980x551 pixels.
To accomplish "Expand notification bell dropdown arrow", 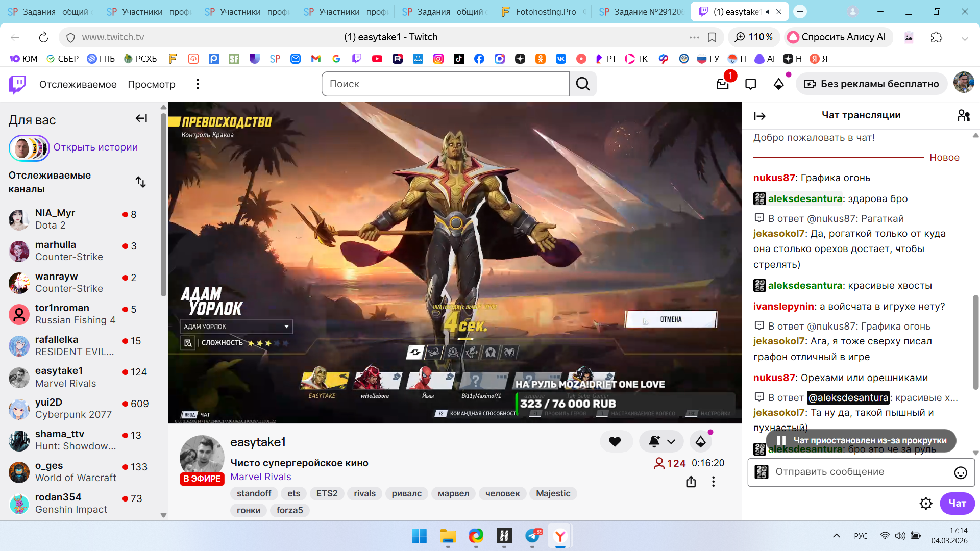I will [x=671, y=442].
